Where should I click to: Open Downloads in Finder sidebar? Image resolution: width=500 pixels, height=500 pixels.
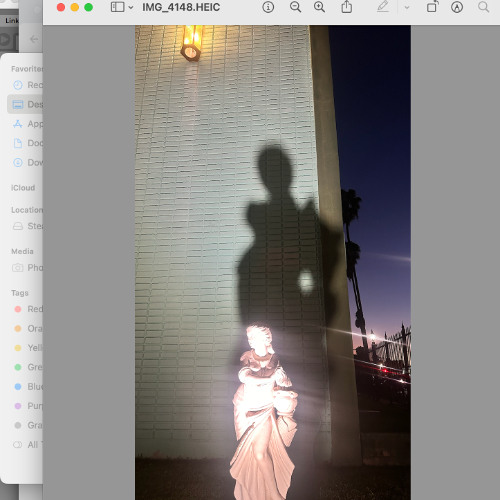[27, 163]
